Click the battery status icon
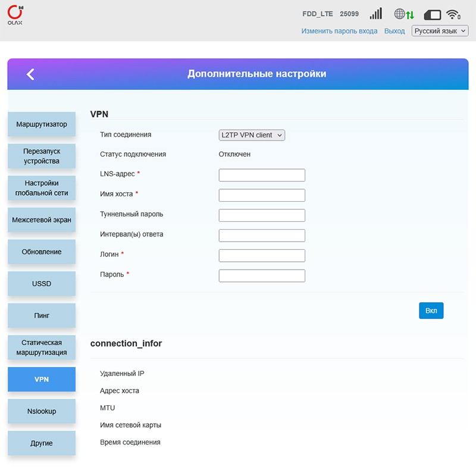Image resolution: width=476 pixels, height=476 pixels. pyautogui.click(x=432, y=14)
